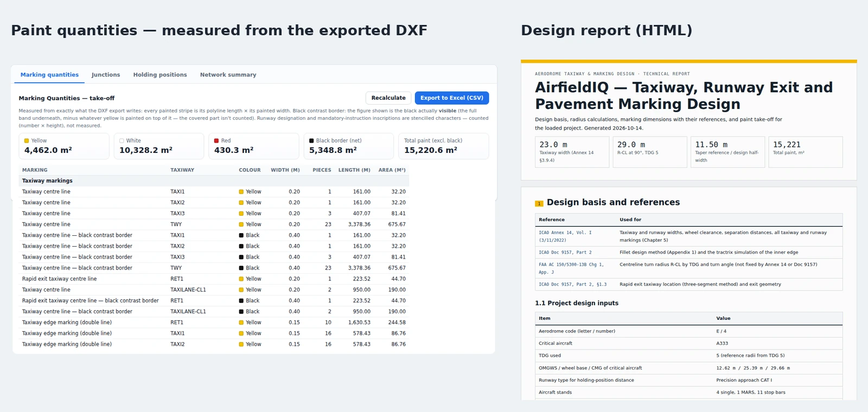Click 'Used for' column header
This screenshot has height=412, width=868.
coord(630,220)
